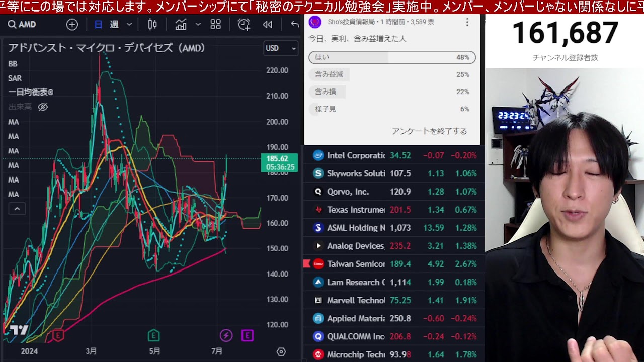
Task: Select the 出来高 indicator legend
Action: click(20, 107)
